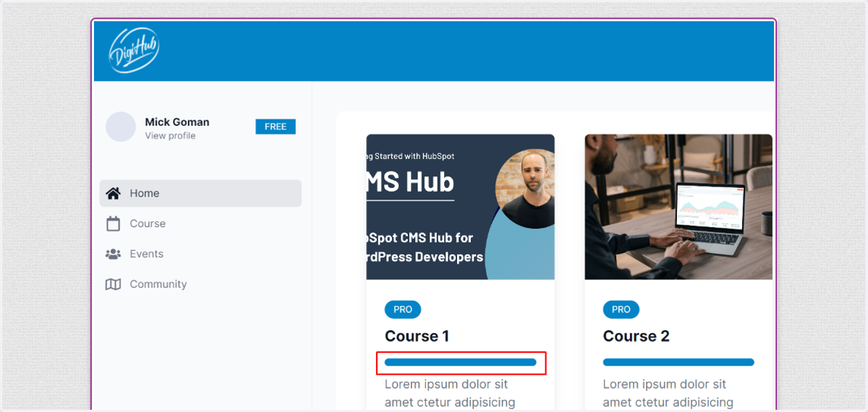868x412 pixels.
Task: Open Course 1 CMS Hub thumbnail
Action: pos(461,207)
